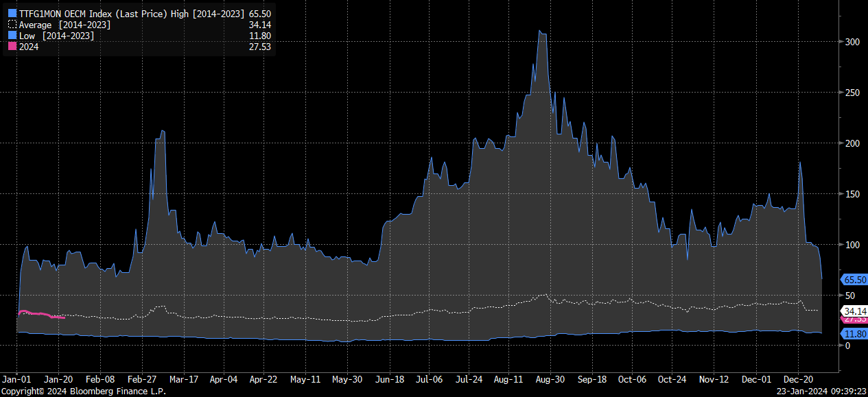This screenshot has height=397, width=868.
Task: Click the May-11 date axis label
Action: point(305,378)
